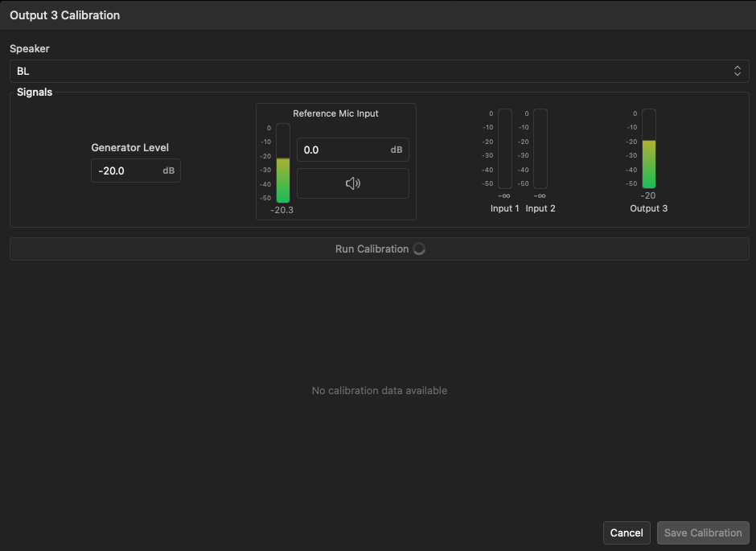Click the Save Calibration button
This screenshot has width=756, height=551.
click(x=703, y=532)
